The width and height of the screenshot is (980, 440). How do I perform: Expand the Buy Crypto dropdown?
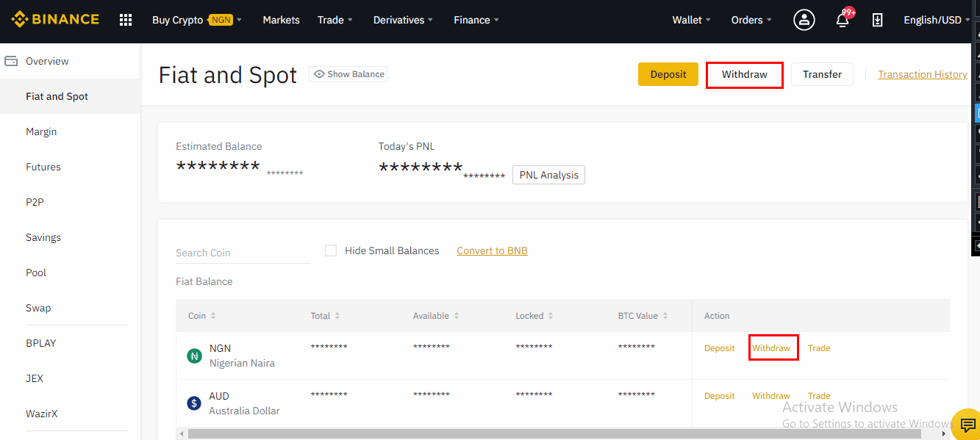[197, 20]
